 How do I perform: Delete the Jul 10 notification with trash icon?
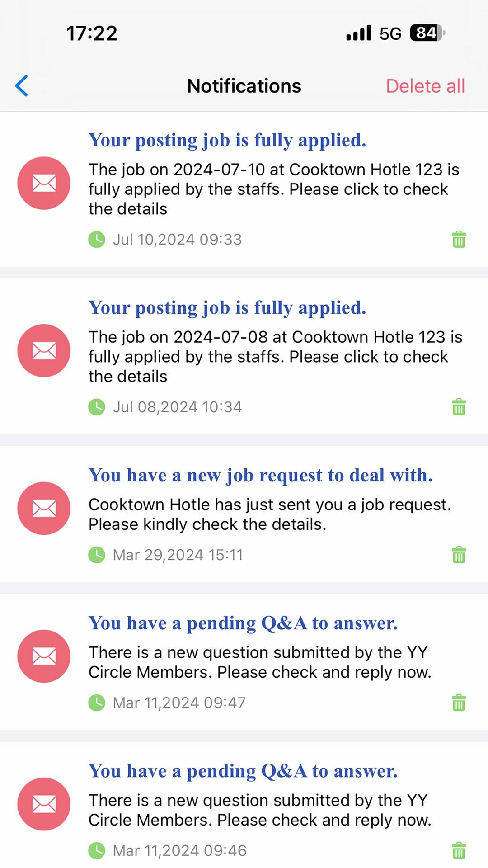[x=459, y=239]
